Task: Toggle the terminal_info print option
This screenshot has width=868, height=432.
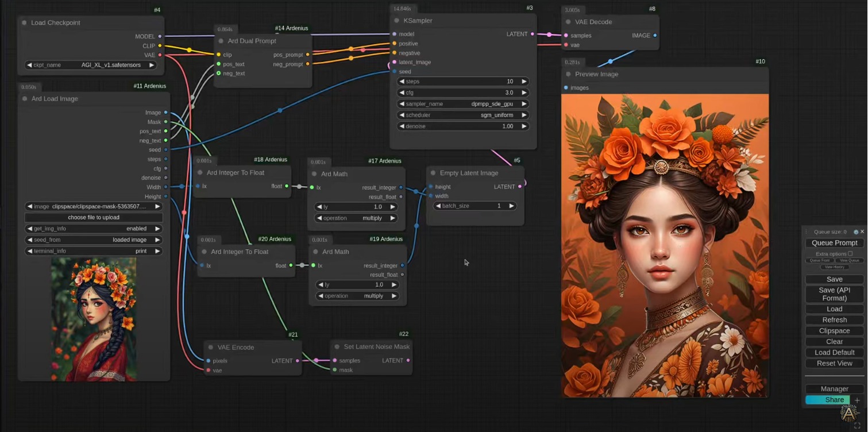Action: [94, 251]
